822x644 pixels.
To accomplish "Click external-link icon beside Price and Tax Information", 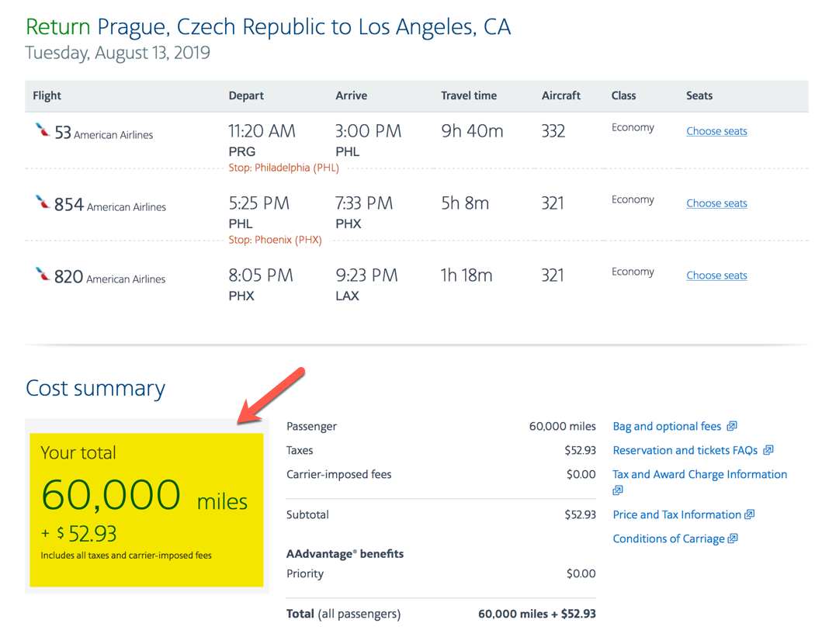I will [x=750, y=514].
